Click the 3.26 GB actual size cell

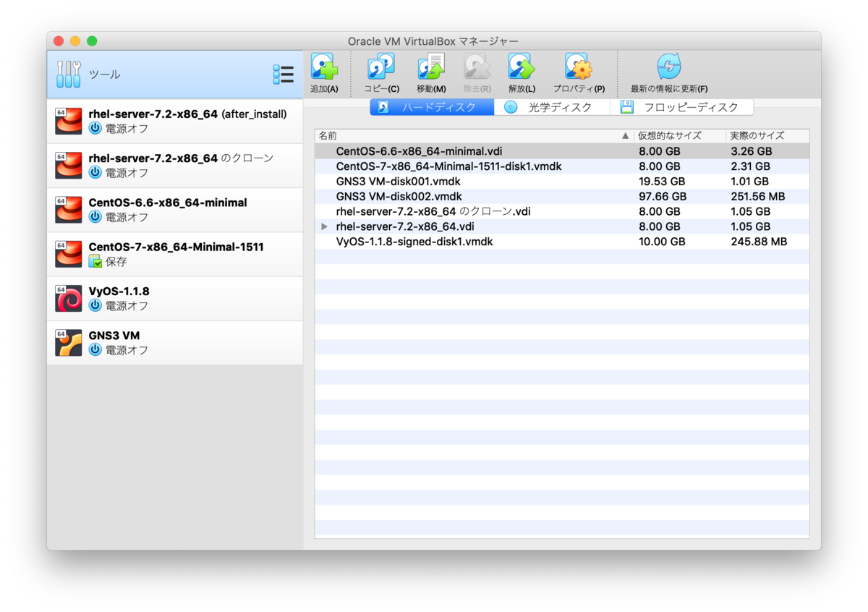point(751,151)
